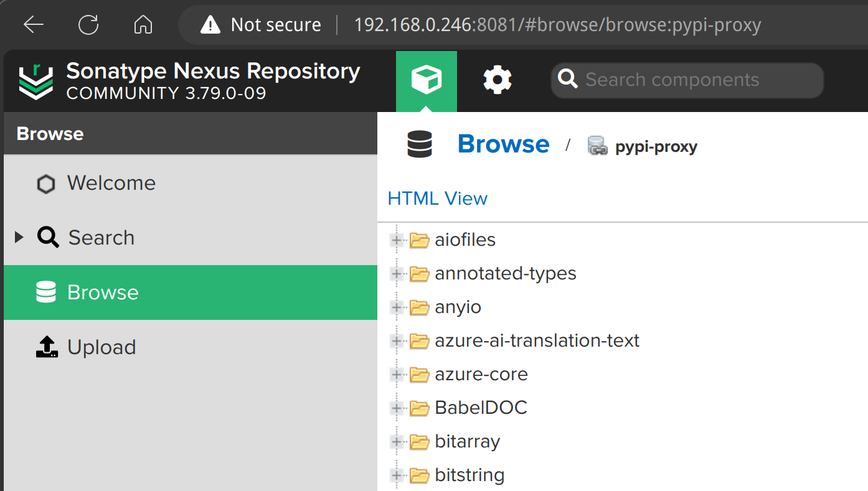Expand the azure-ai-translation-text tree node
This screenshot has width=868, height=491.
[396, 341]
